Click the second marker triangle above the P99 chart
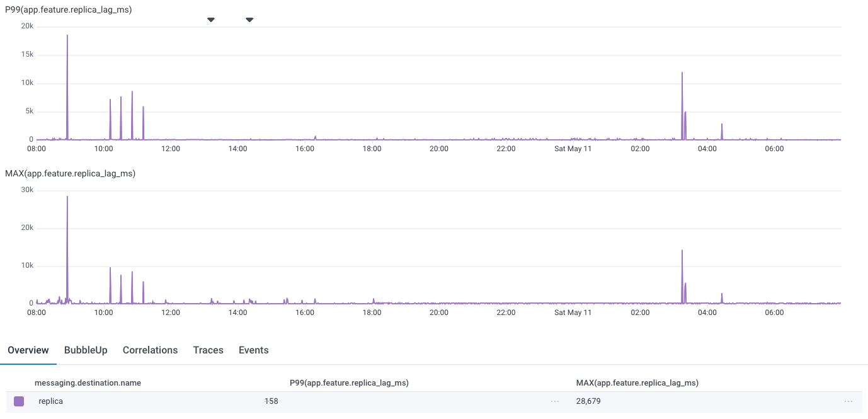The image size is (868, 419). click(249, 20)
